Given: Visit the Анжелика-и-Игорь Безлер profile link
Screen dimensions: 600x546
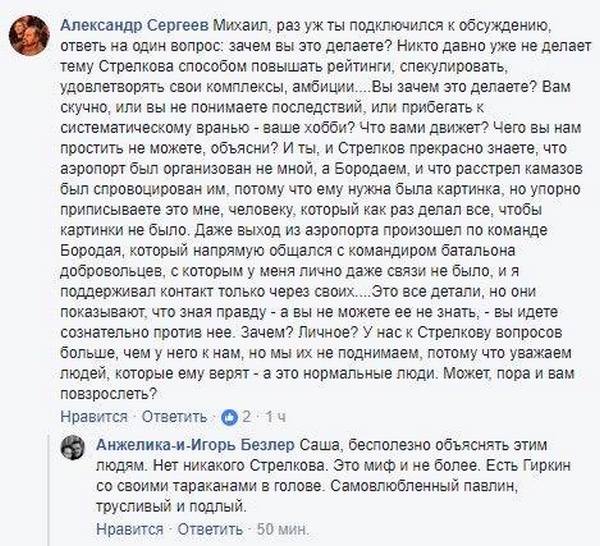Looking at the screenshot, I should tap(196, 445).
